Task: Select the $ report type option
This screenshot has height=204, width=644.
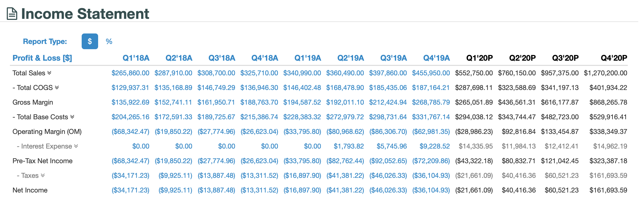Action: coord(90,41)
